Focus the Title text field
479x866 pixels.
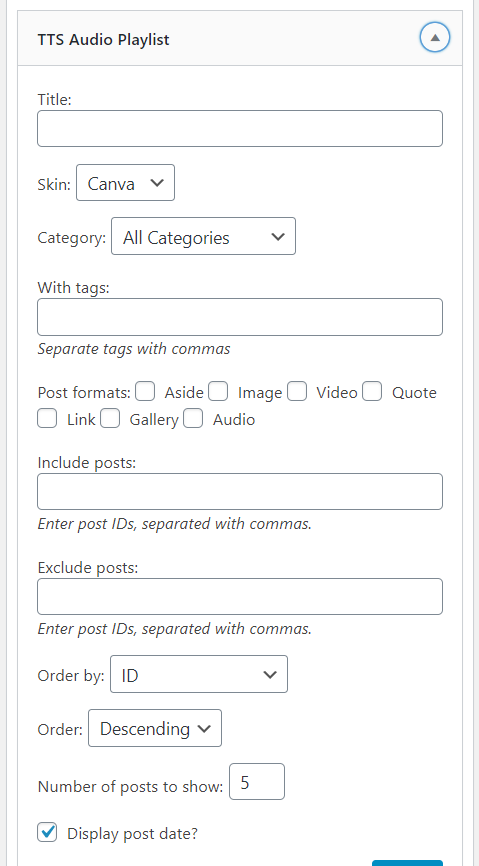pyautogui.click(x=240, y=129)
